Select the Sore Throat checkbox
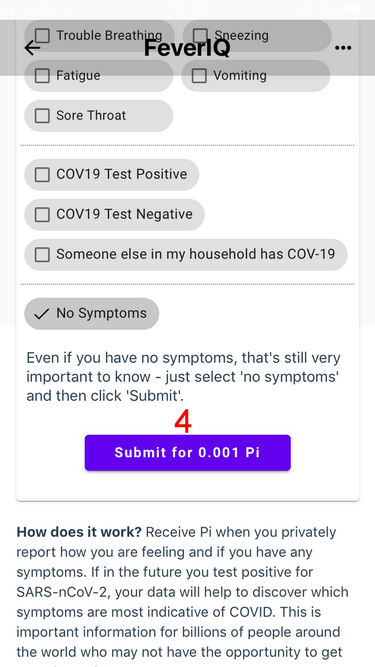Screen dimensions: 375x667 pos(42,116)
